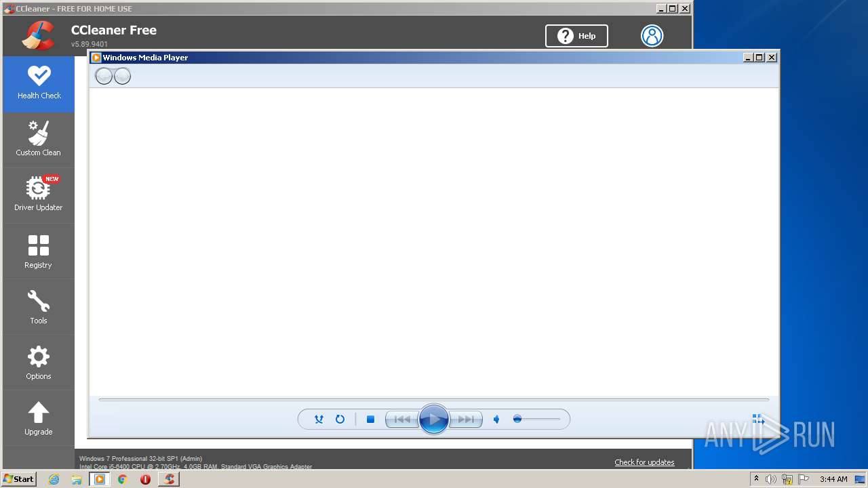Viewport: 868px width, 488px height.
Task: Select Windows Media Player taskbar button
Action: point(100,479)
